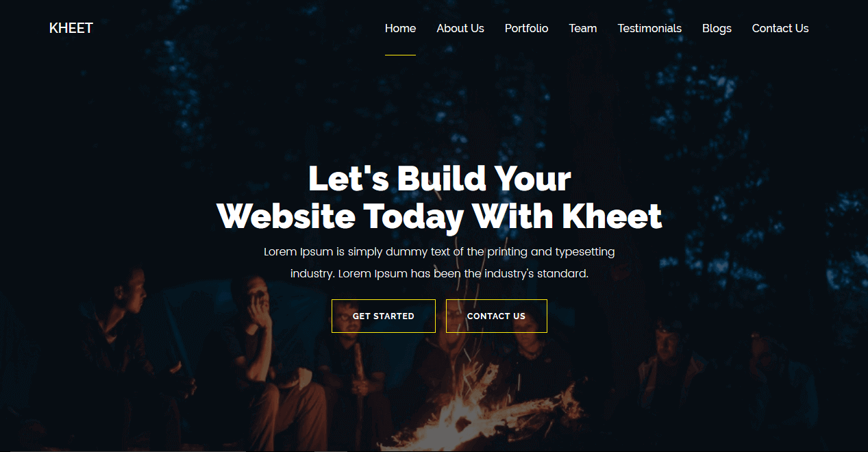Click the "Let's Build Your" headline line

[440, 179]
